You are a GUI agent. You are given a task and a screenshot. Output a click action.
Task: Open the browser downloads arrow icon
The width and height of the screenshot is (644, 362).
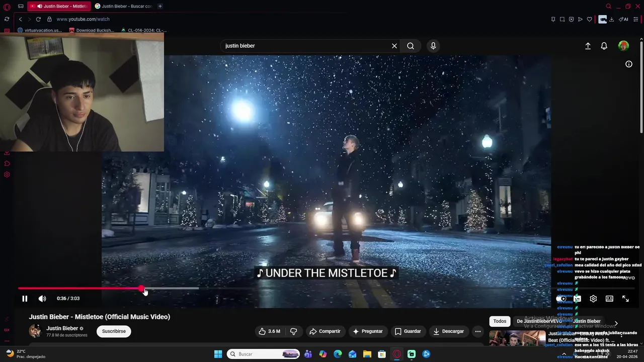[612, 19]
